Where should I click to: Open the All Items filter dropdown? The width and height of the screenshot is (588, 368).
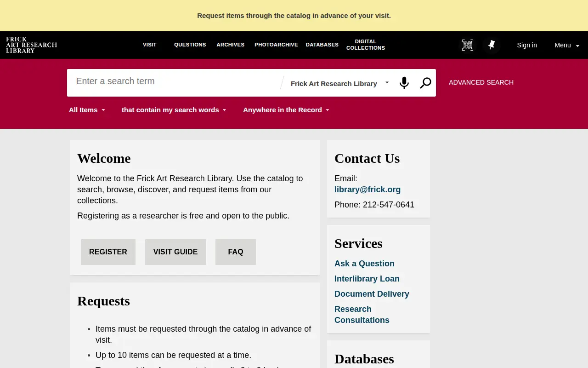pyautogui.click(x=87, y=110)
